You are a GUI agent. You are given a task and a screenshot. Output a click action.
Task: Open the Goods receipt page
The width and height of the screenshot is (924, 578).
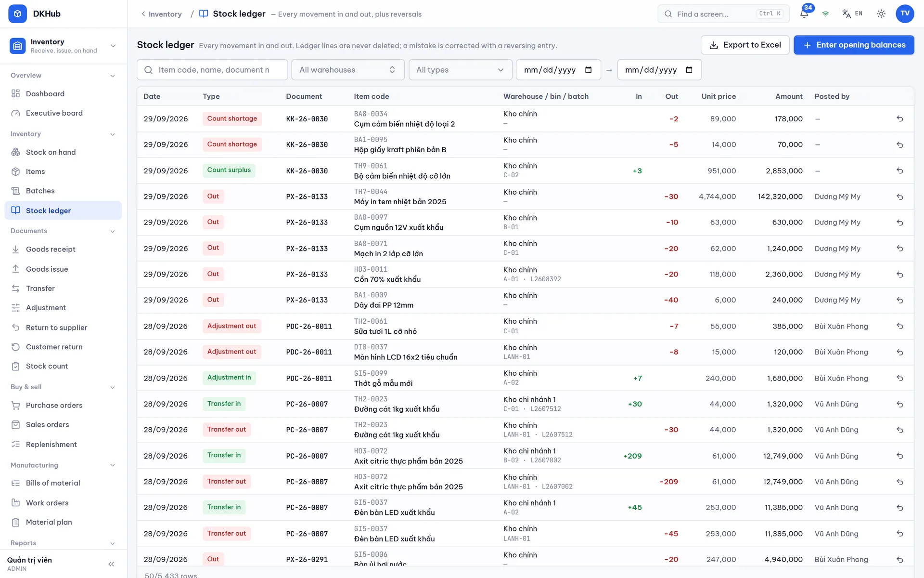click(64, 249)
